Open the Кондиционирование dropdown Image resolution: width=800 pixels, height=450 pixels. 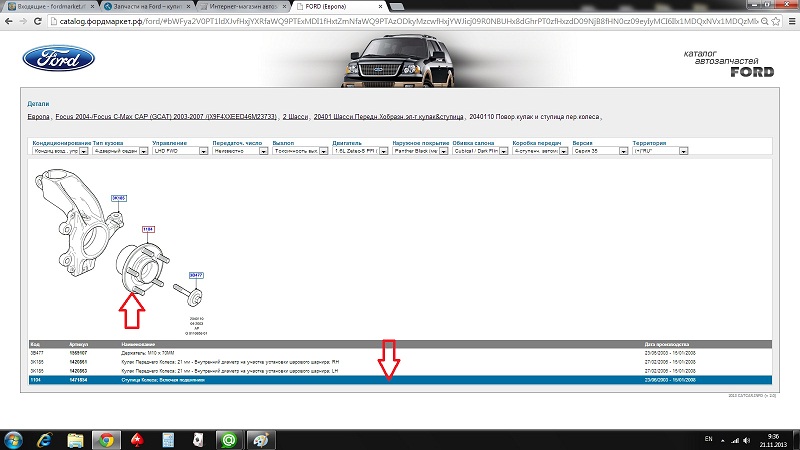[x=60, y=151]
